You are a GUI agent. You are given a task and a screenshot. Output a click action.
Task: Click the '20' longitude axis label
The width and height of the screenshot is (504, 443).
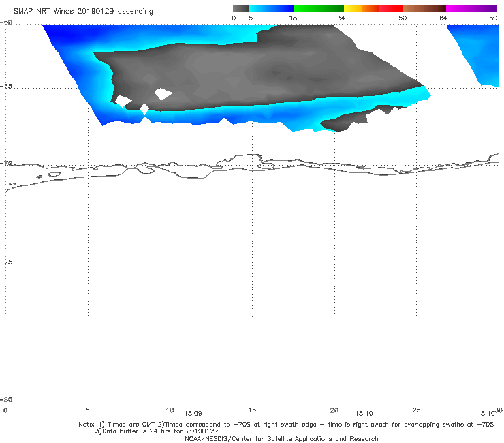tap(334, 410)
